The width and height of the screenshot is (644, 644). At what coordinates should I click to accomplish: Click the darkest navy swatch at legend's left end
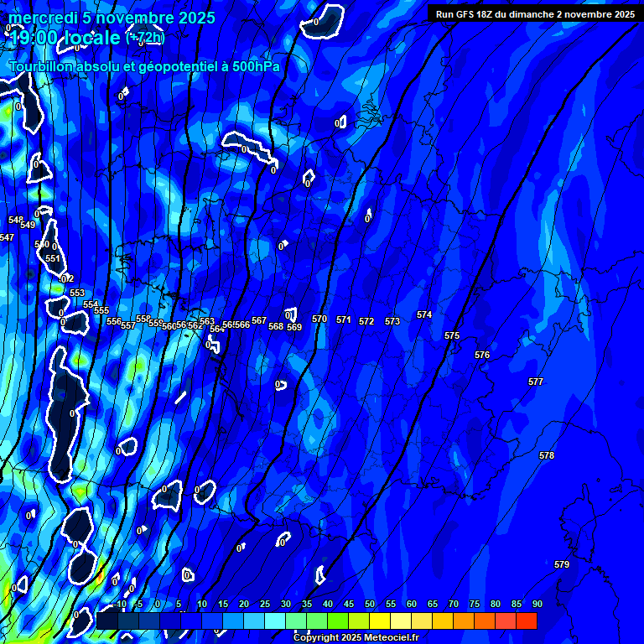tap(106, 621)
